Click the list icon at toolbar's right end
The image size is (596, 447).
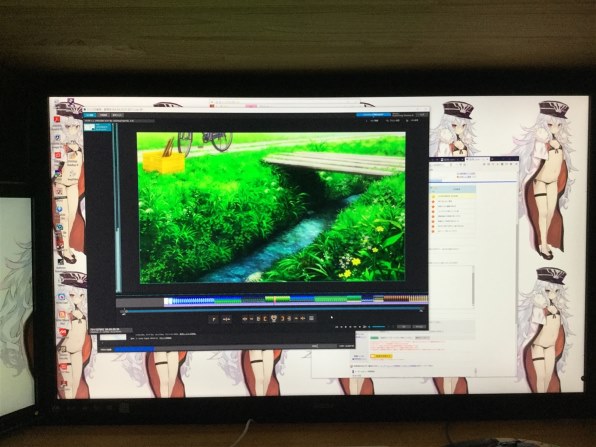point(311,318)
